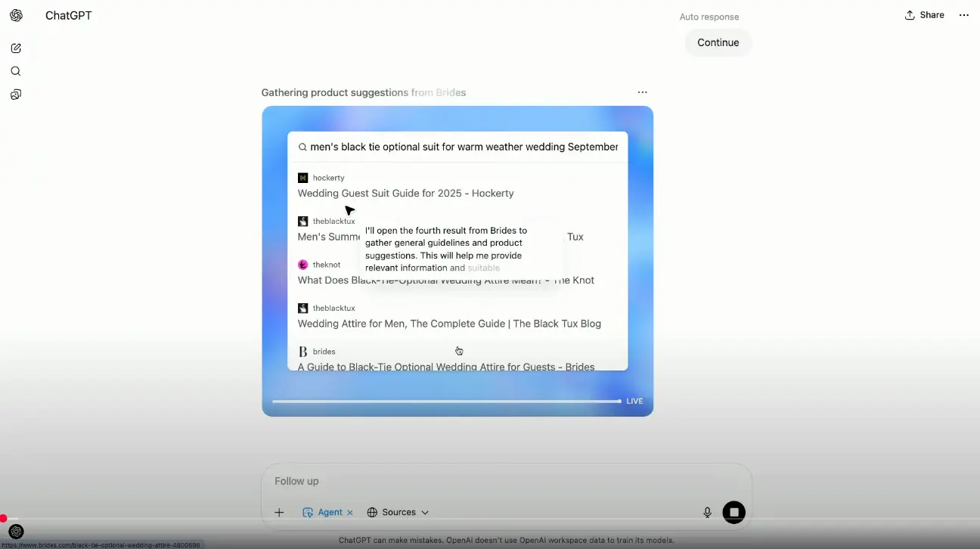Click the Gathering product suggestions status text

[364, 92]
